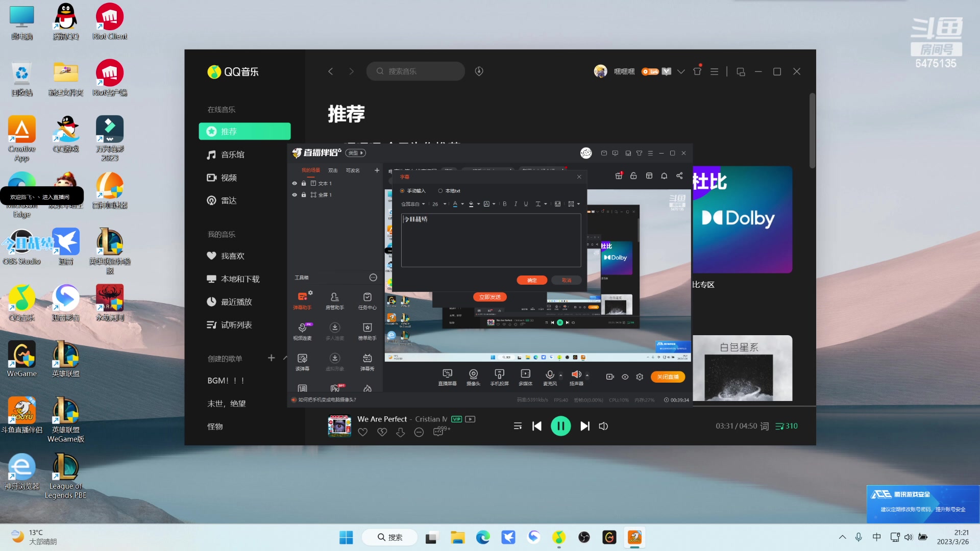Toggle lock on 全屏 1 layer
Screen dimensions: 980x551
[x=304, y=195]
